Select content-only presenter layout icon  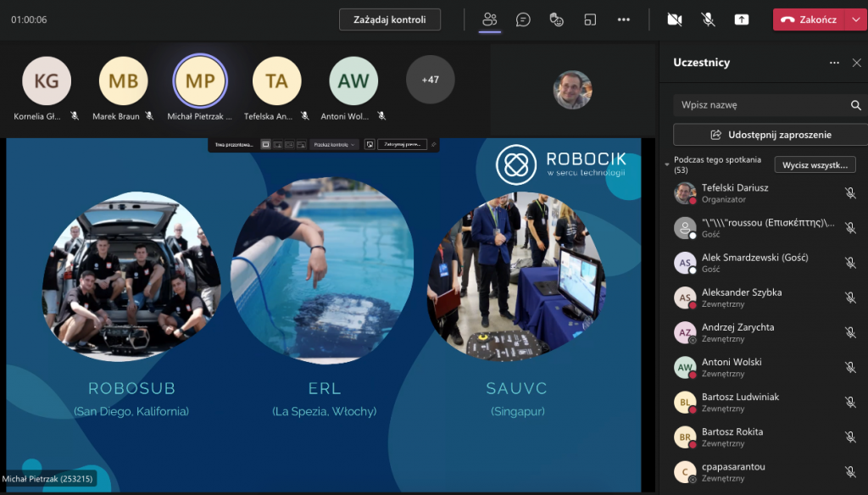(x=265, y=144)
